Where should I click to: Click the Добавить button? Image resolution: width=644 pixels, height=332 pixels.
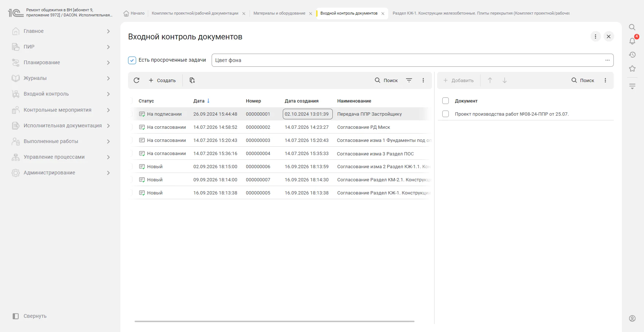point(459,80)
